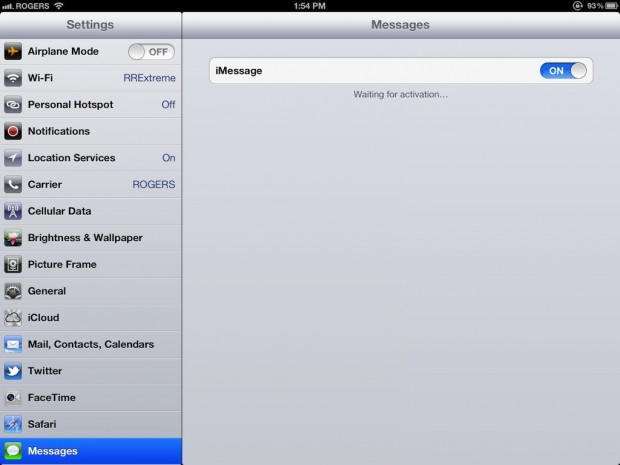The image size is (620, 465).
Task: Tap the Brightness & Wallpaper flower icon
Action: tap(13, 238)
